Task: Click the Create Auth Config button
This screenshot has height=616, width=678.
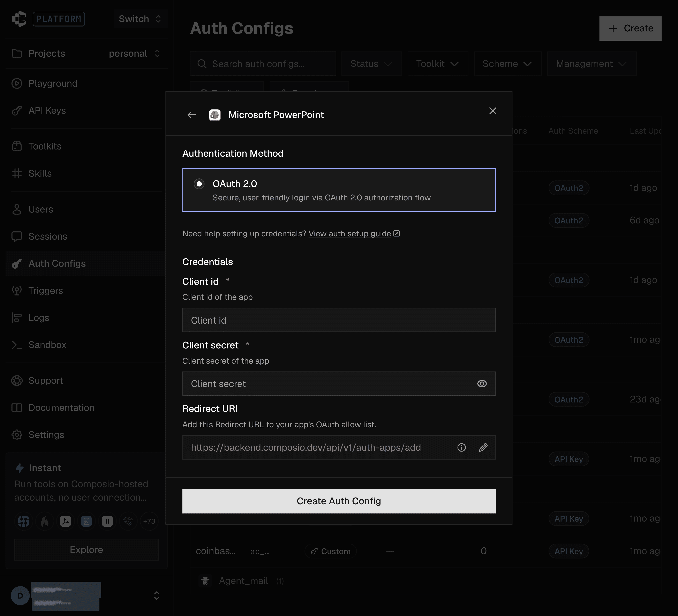Action: point(339,501)
